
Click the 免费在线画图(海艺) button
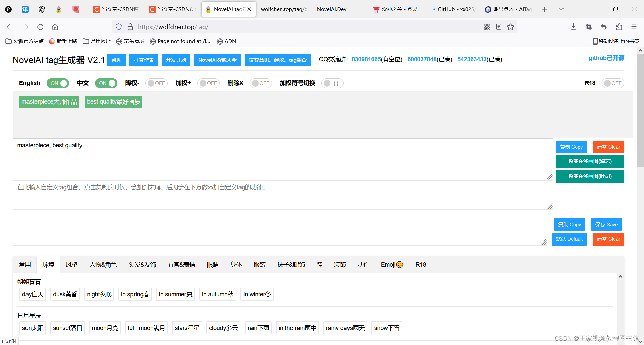(590, 161)
